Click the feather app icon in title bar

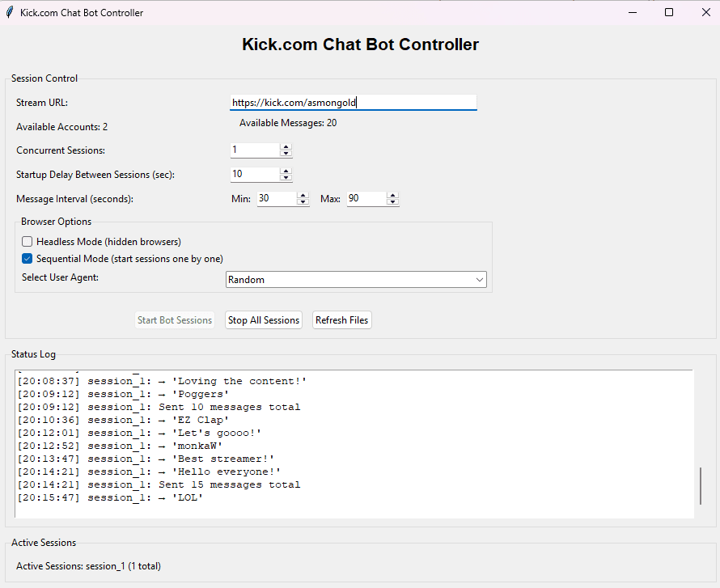[x=10, y=12]
